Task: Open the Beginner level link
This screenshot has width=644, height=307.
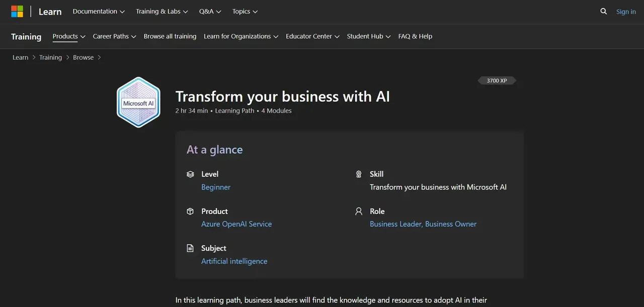Action: (216, 187)
